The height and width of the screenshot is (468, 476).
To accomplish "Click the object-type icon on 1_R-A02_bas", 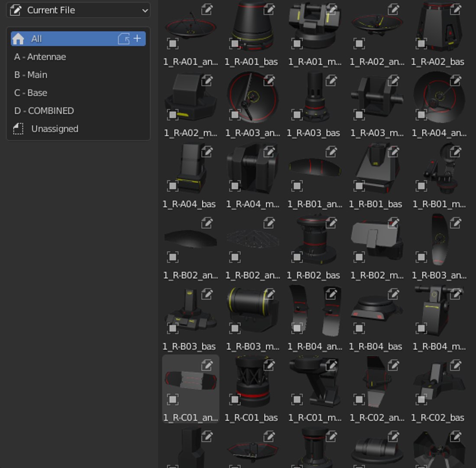I will [x=421, y=43].
